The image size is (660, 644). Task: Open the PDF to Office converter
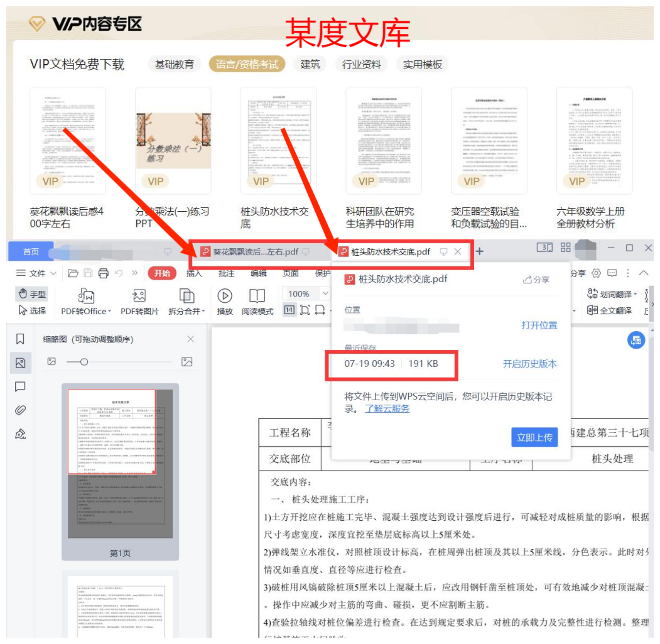tap(86, 302)
